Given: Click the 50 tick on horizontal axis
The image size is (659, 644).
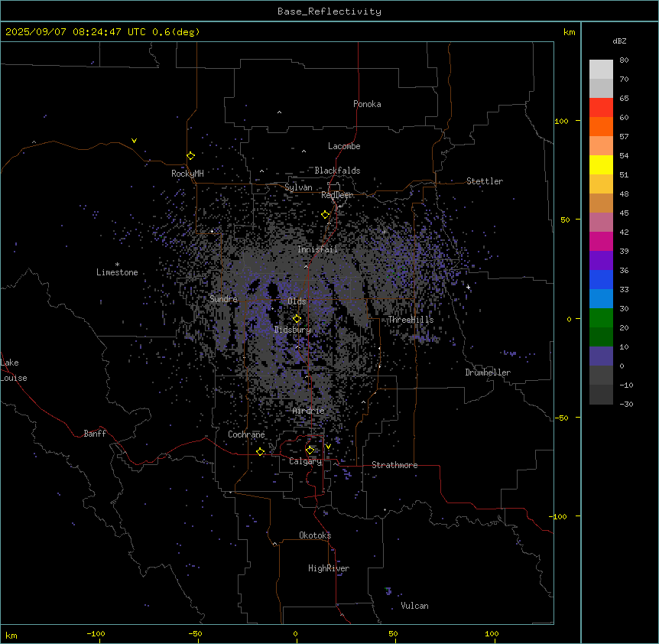Looking at the screenshot, I should 393,633.
